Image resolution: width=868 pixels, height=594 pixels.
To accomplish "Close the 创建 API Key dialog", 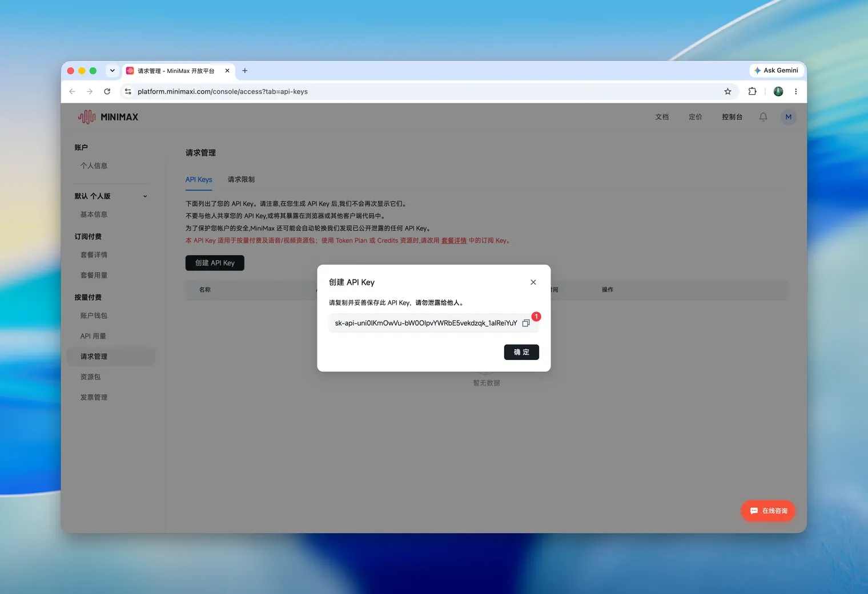I will point(533,282).
